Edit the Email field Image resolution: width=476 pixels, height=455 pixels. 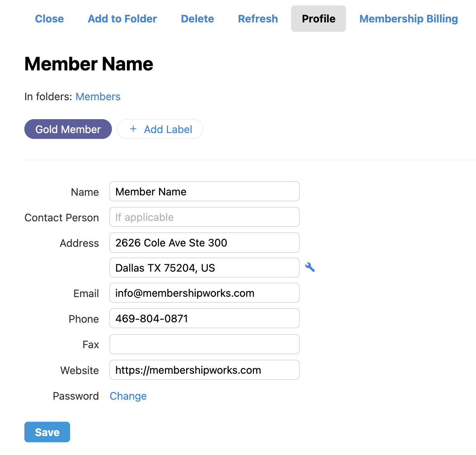click(x=204, y=293)
